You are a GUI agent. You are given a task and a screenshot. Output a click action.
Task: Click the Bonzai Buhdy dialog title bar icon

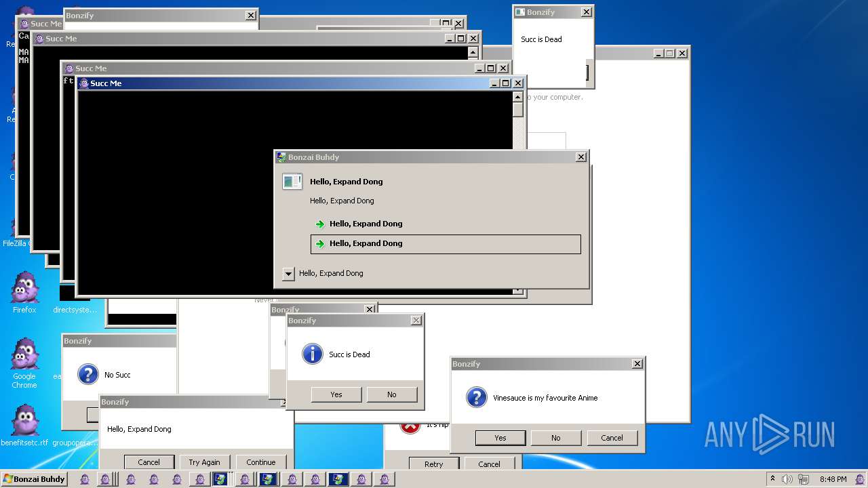(x=281, y=157)
